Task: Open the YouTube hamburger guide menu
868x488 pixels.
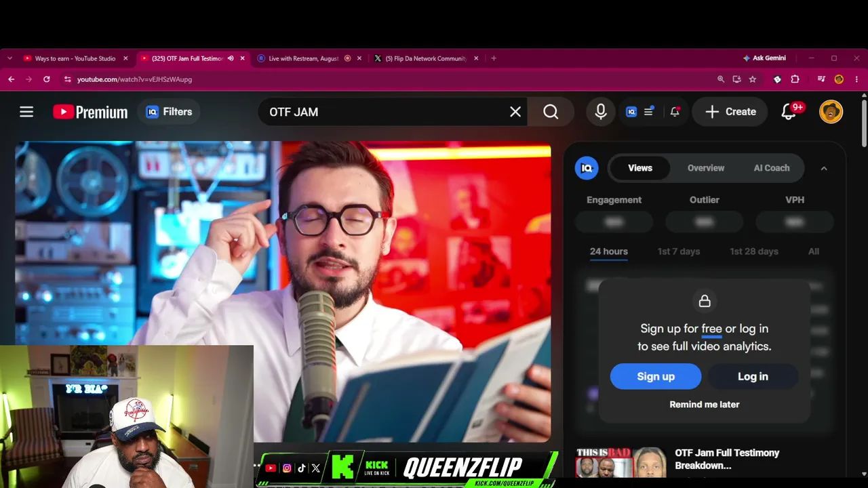Action: coord(26,112)
